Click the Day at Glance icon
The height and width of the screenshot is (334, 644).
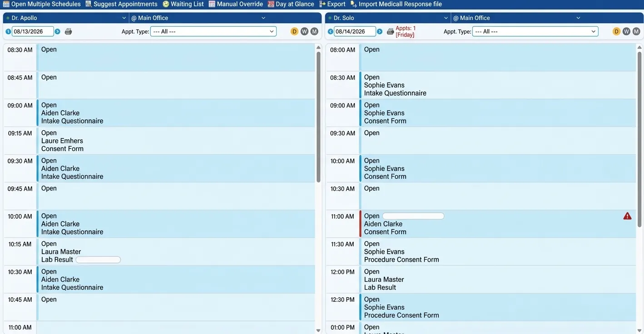[x=271, y=4]
